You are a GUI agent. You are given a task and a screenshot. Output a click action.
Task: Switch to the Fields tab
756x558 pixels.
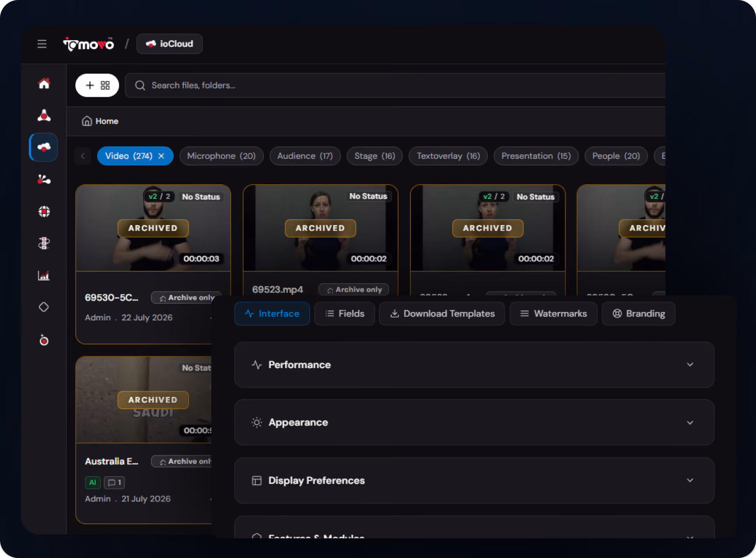(345, 314)
